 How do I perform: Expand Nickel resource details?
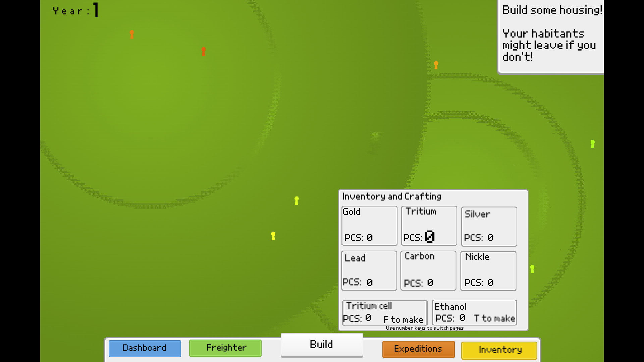pos(488,270)
